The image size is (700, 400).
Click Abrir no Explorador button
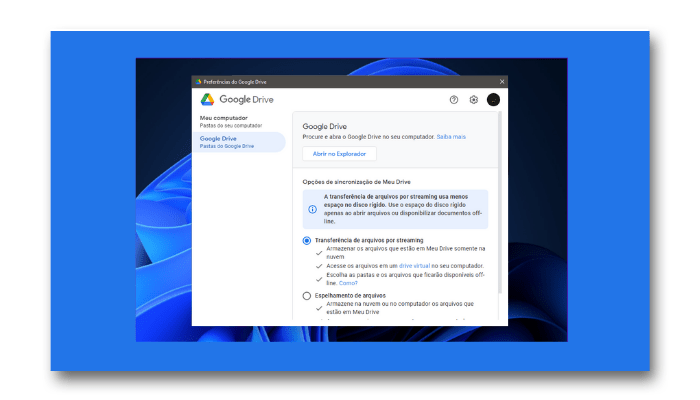[339, 154]
